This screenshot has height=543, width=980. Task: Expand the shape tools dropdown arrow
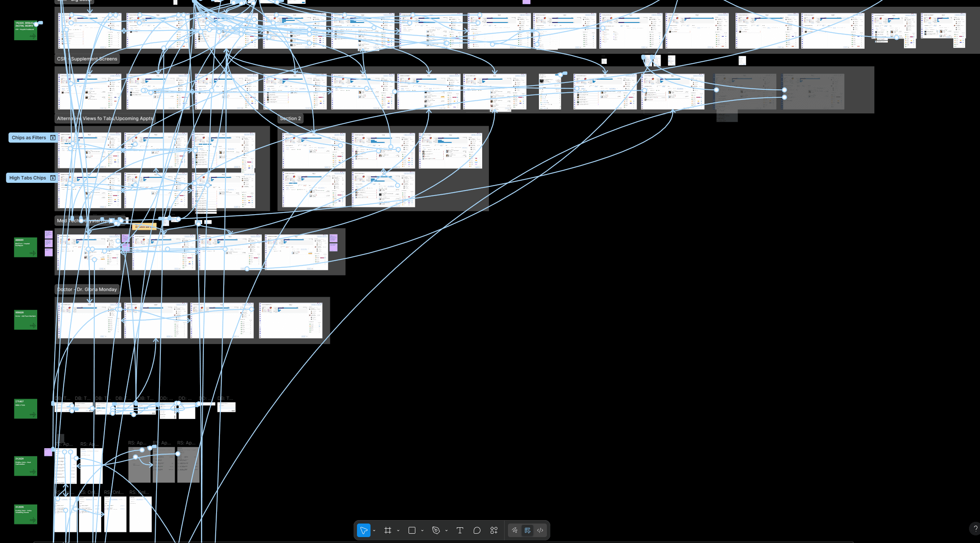pos(422,531)
